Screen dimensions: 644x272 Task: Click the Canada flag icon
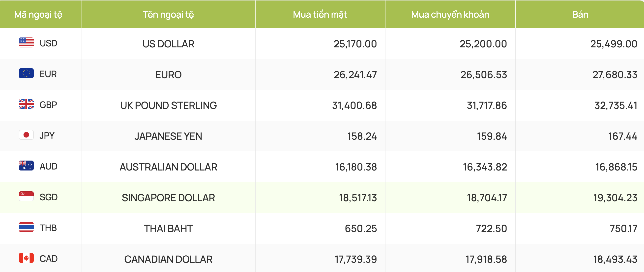tap(26, 258)
